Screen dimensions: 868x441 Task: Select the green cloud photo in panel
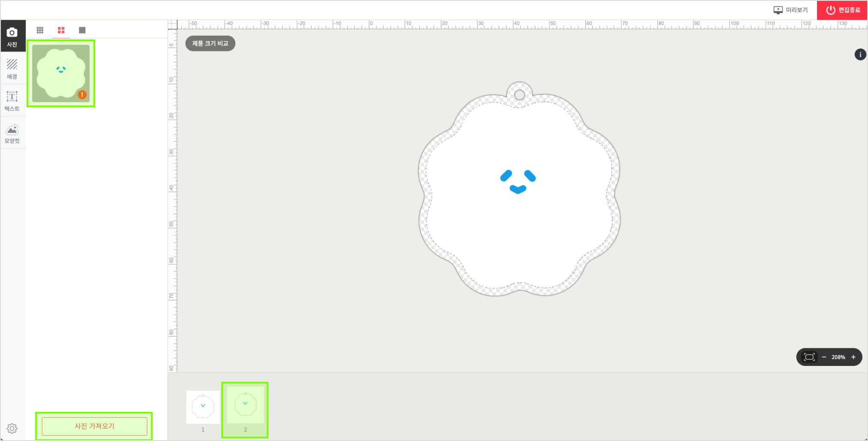[x=61, y=73]
